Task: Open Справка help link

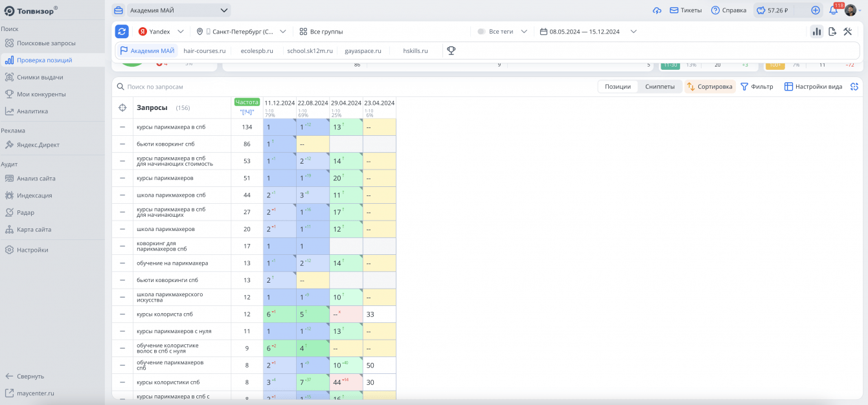Action: click(729, 10)
